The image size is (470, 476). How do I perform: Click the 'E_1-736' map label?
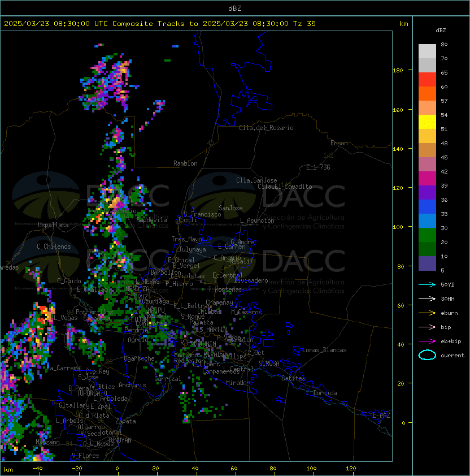click(x=318, y=167)
